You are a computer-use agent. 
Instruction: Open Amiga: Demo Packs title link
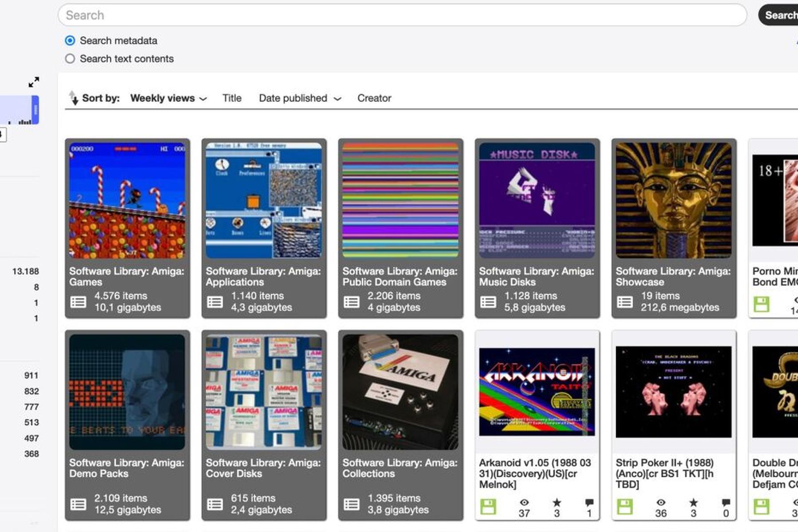[127, 468]
